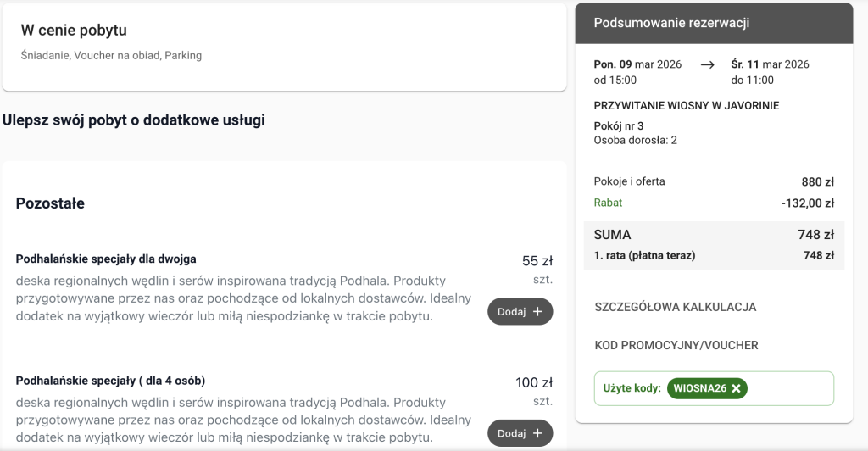
Task: Click PRZYWITANIE WIOSNY W JAVORINIE offer name
Action: 687,106
